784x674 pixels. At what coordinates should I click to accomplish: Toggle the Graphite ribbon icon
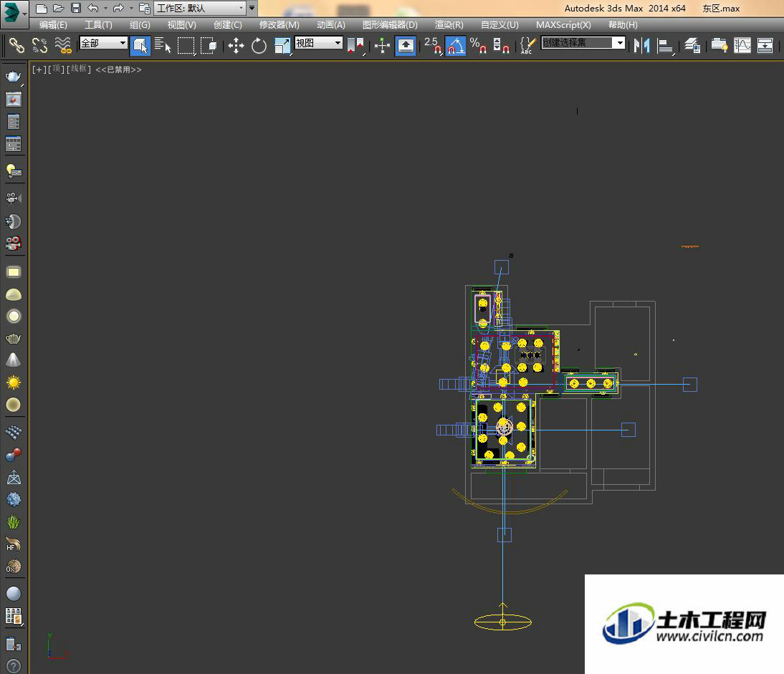tap(719, 45)
